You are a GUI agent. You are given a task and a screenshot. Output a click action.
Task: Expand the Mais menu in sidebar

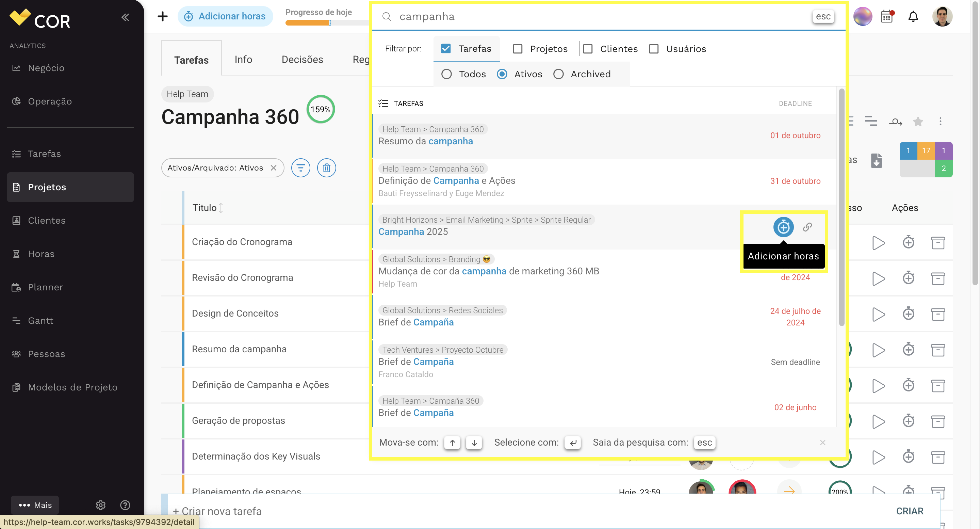[x=35, y=505]
